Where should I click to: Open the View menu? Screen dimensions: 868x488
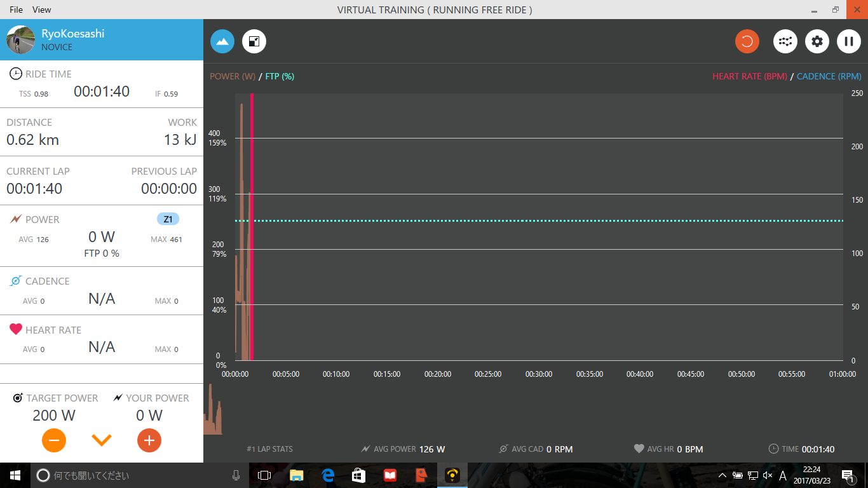(x=41, y=10)
